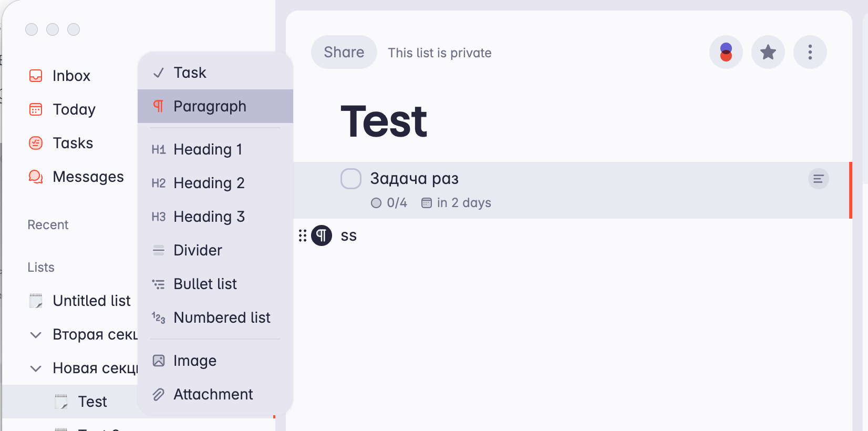
Task: Star this list as favorite
Action: pyautogui.click(x=768, y=52)
